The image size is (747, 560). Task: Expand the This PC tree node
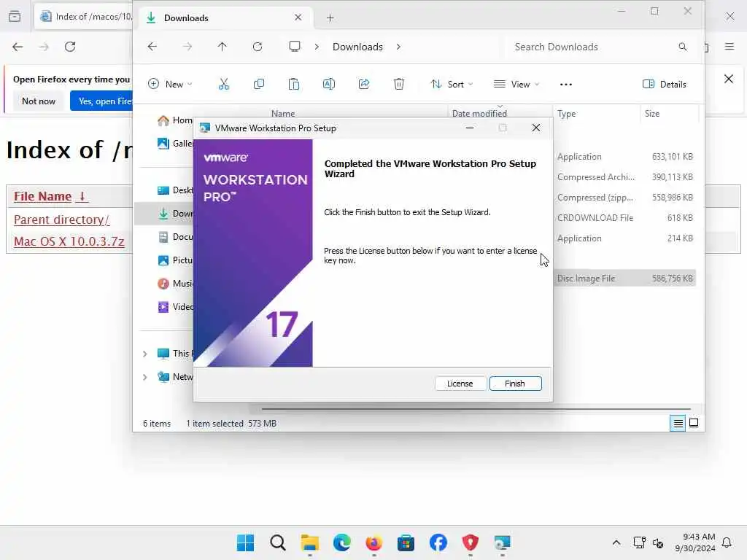(x=145, y=354)
